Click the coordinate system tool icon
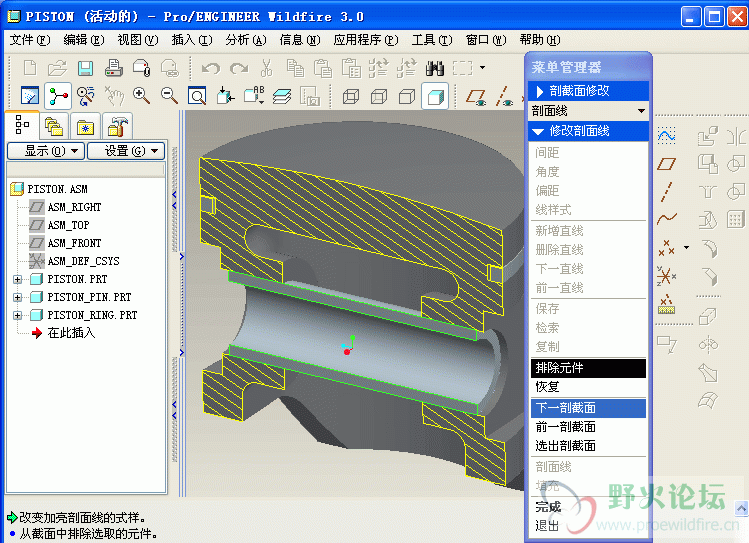Viewport: 749px width, 543px height. 666,276
